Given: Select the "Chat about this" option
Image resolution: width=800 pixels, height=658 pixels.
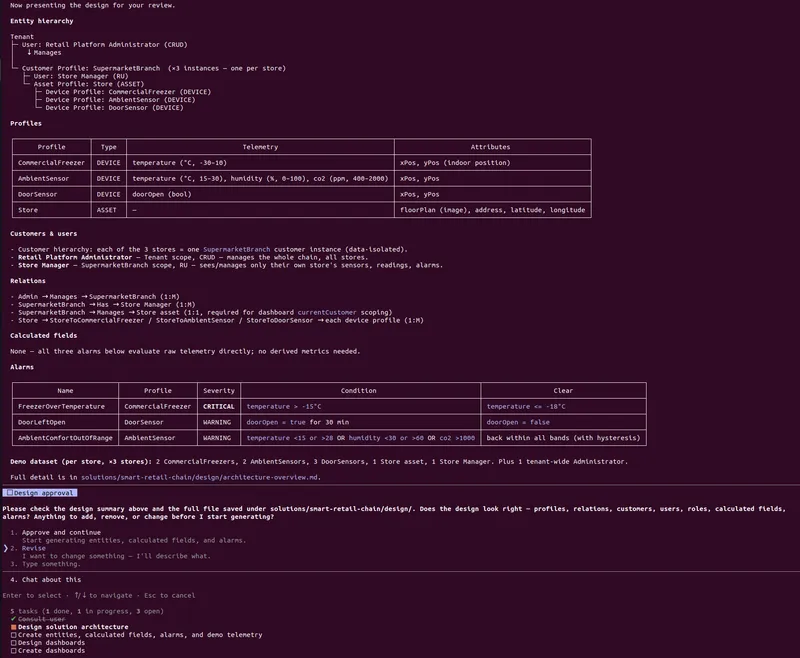Looking at the screenshot, I should [51, 579].
